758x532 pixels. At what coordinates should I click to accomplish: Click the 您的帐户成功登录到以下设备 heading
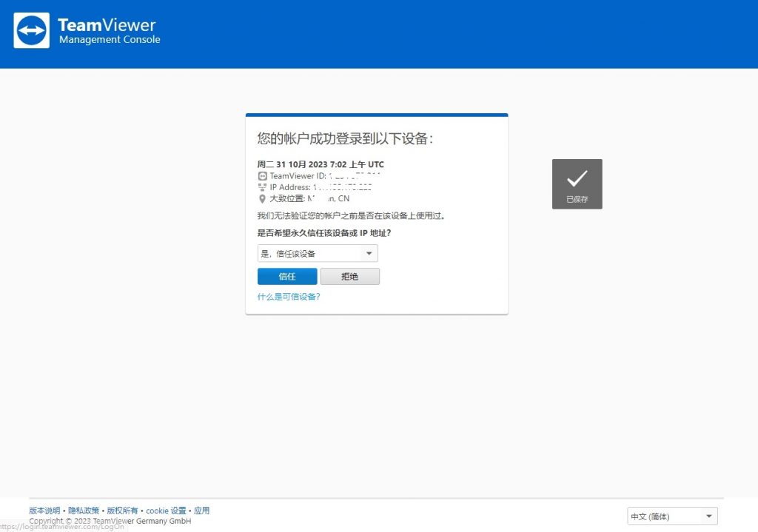coord(345,138)
